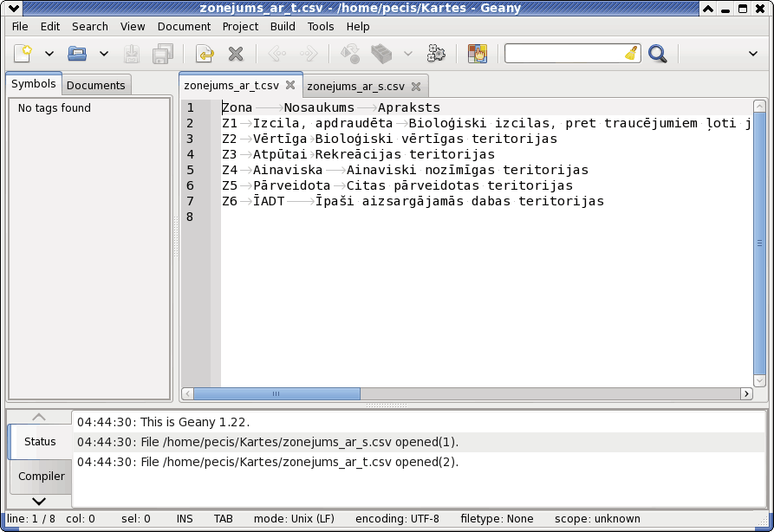Viewport: 774px width, 532px height.
Task: Open the Document menu
Action: 184,27
